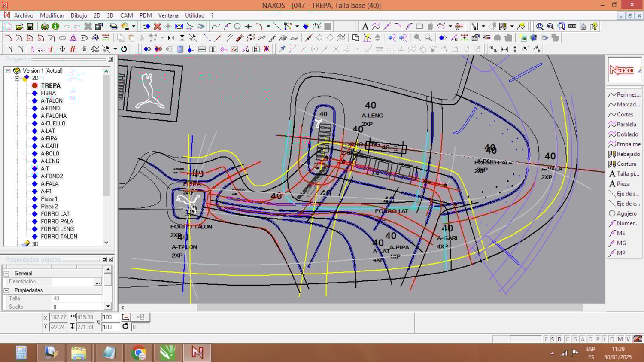Click the red X delete piece icon
This screenshot has height=362, width=644.
(158, 27)
